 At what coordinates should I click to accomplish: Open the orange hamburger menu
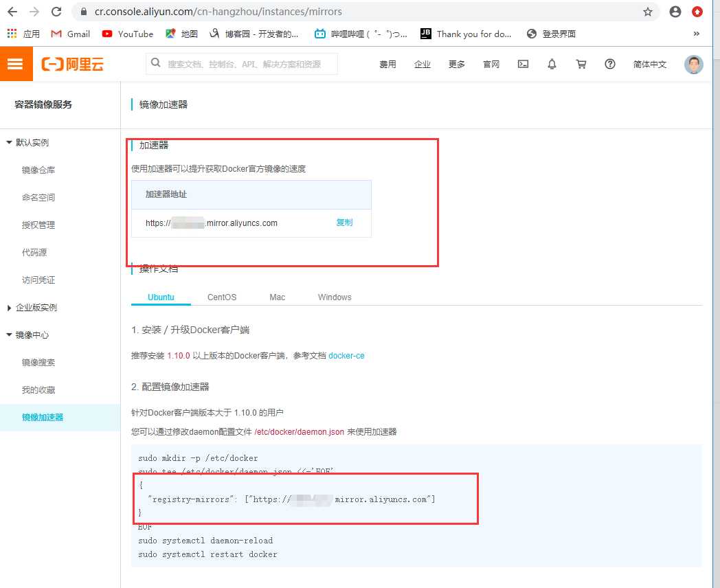click(x=16, y=64)
